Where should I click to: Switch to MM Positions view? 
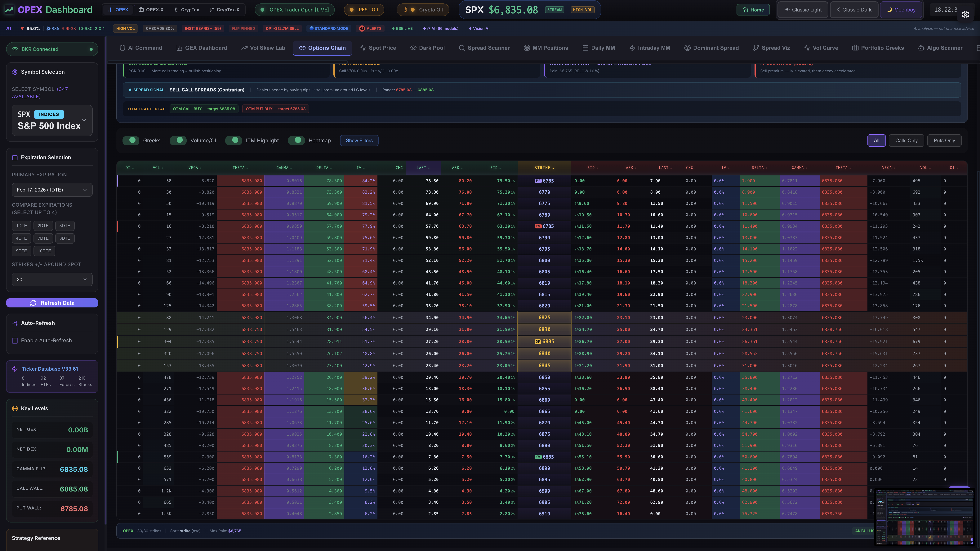coord(546,47)
